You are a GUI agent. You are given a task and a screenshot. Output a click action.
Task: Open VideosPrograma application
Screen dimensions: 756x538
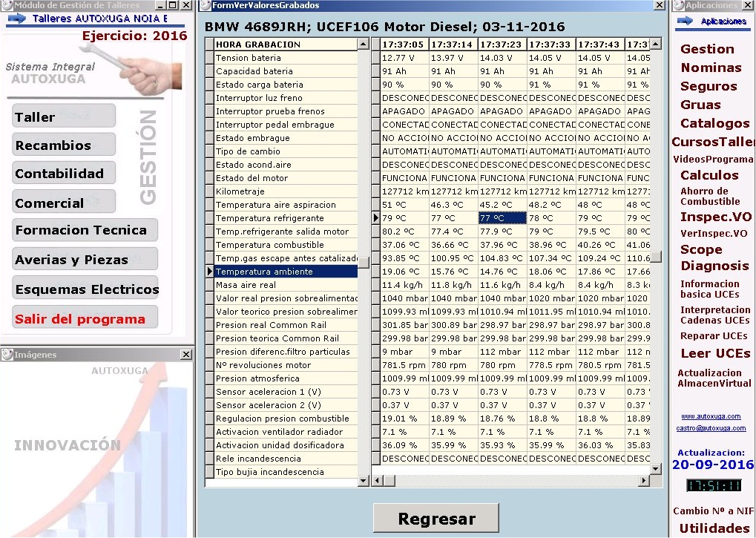(714, 159)
